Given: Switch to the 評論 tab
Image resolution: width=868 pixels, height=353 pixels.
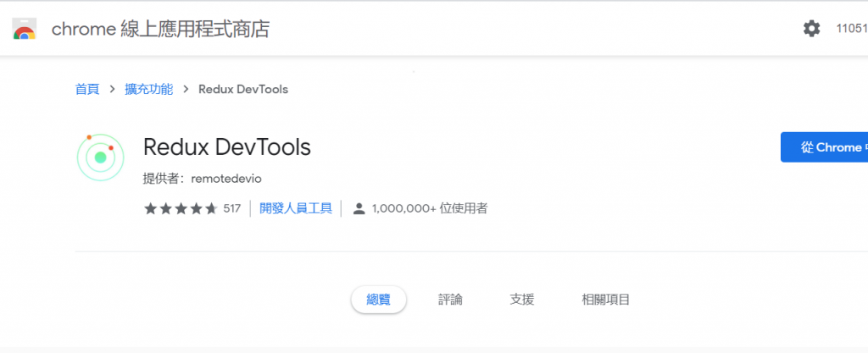Looking at the screenshot, I should (x=450, y=300).
